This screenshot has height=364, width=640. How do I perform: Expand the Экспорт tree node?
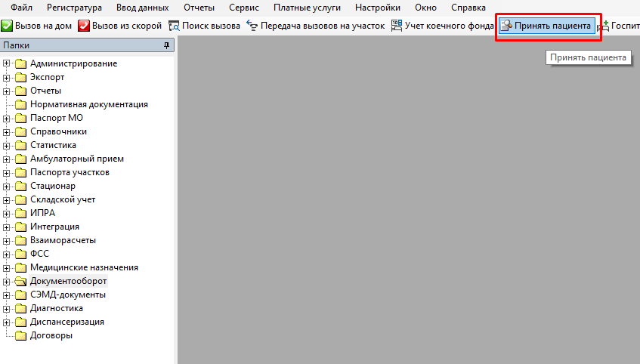[6, 78]
